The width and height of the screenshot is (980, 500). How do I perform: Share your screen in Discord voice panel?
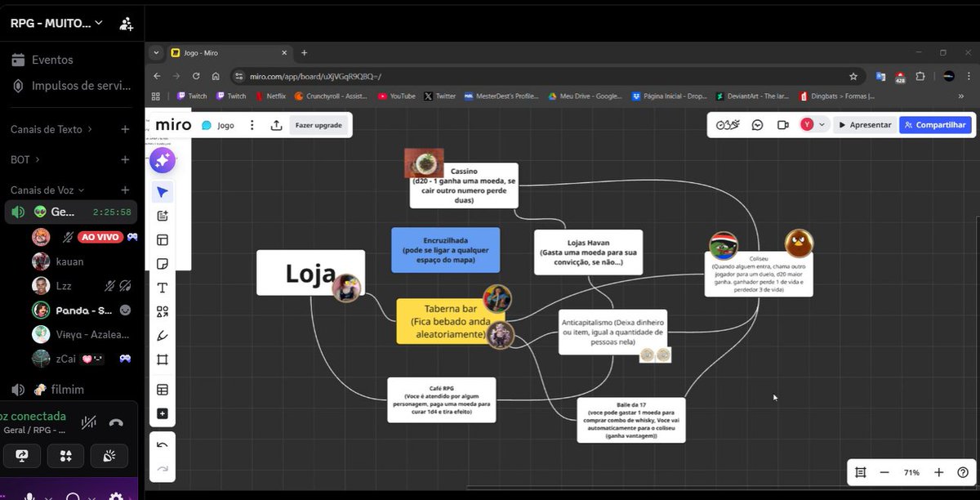tap(23, 455)
